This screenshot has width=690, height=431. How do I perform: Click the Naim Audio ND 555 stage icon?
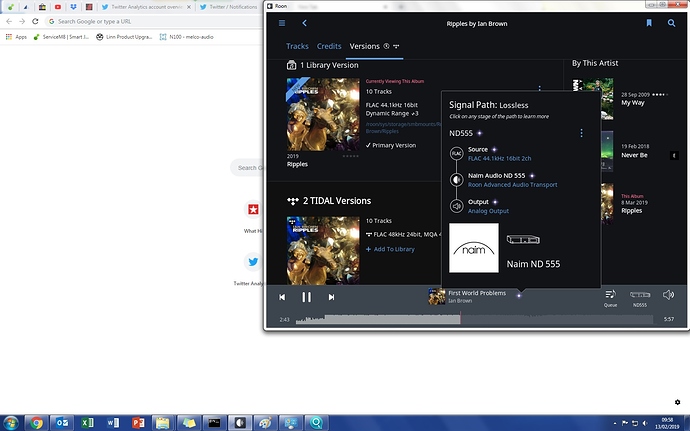pyautogui.click(x=457, y=180)
